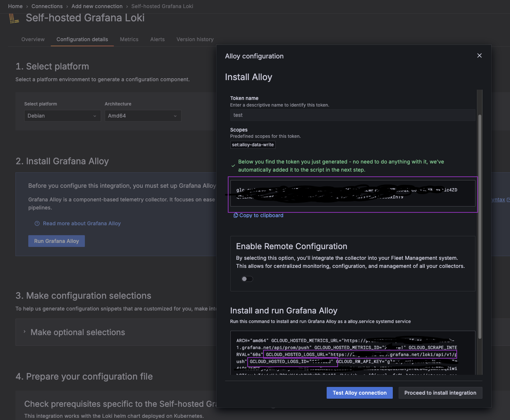Go to Add new connection breadcrumb
This screenshot has width=510, height=420.
click(x=97, y=6)
